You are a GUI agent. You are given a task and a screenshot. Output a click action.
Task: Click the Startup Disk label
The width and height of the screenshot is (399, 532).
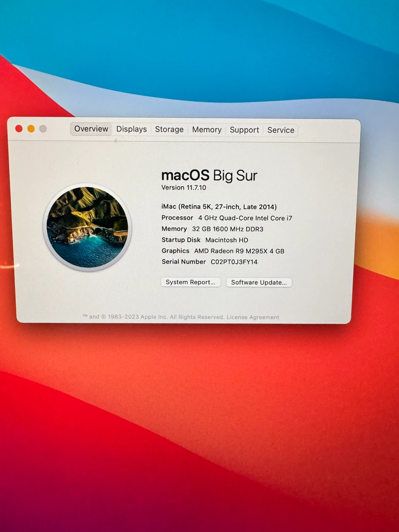point(181,240)
